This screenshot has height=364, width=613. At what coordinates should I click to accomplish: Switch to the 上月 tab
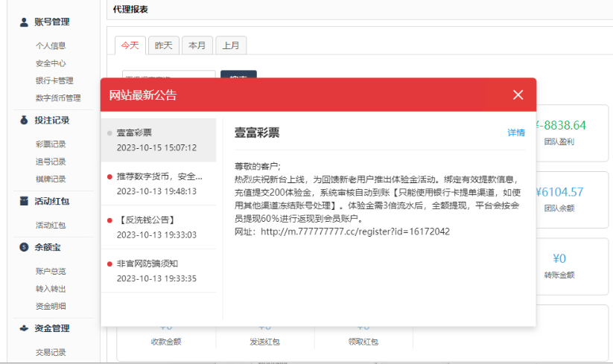pos(230,45)
